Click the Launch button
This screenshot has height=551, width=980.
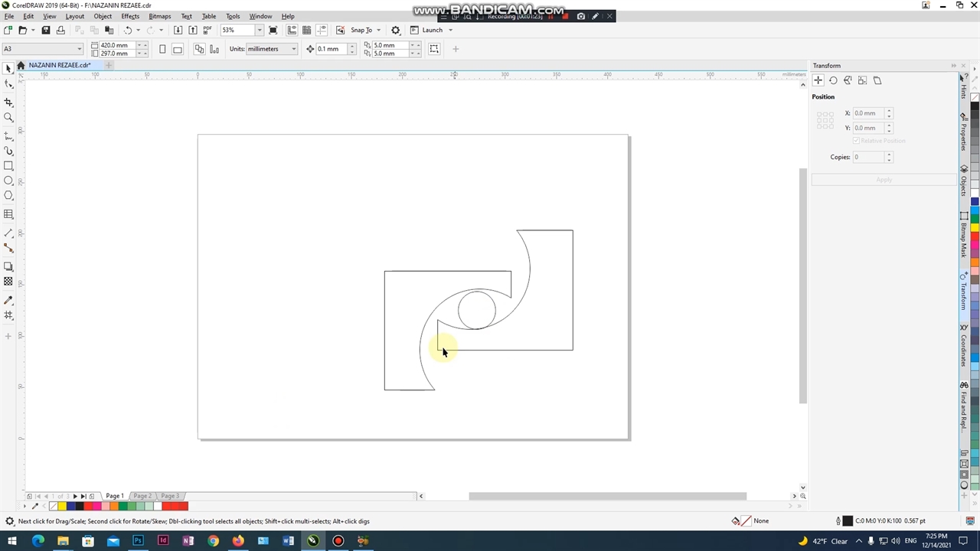click(432, 30)
